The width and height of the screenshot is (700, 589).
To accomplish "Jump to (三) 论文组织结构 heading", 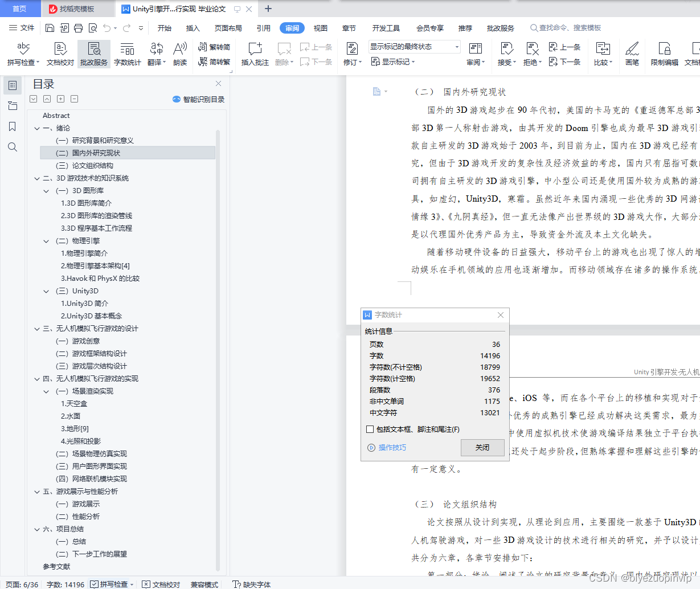I will tap(84, 166).
